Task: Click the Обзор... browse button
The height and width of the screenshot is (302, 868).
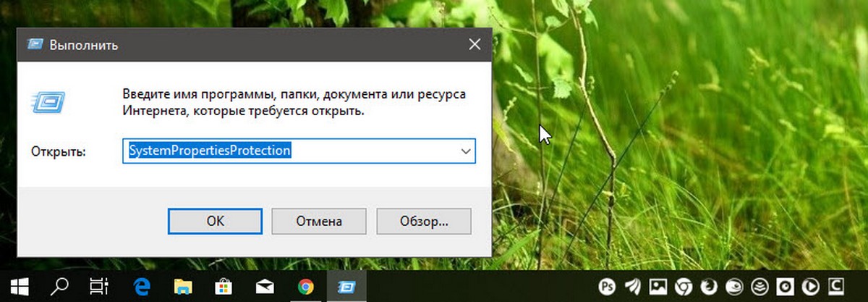Action: [424, 221]
